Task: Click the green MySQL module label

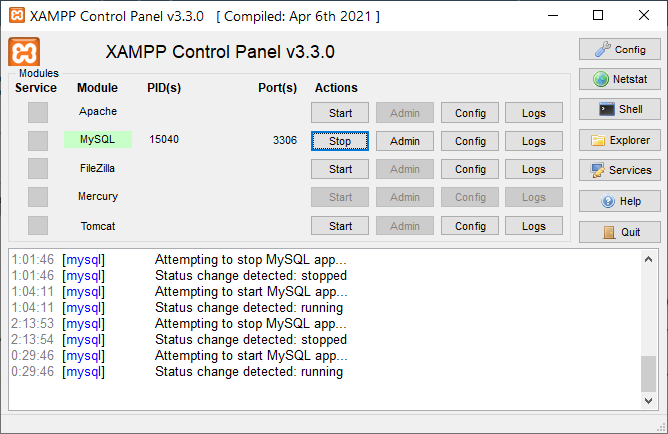Action: (97, 140)
